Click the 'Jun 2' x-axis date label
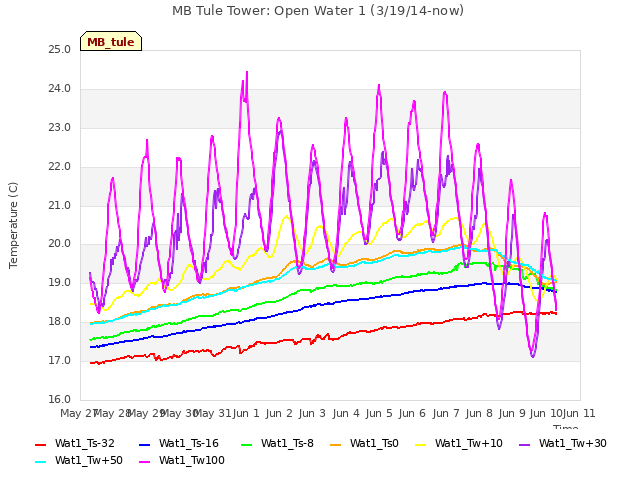 (x=279, y=413)
